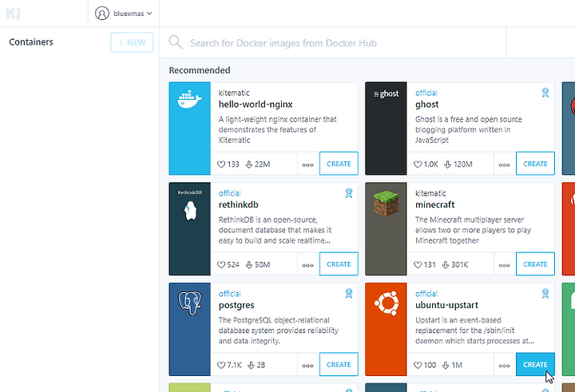This screenshot has width=575, height=392.
Task: Open more options for minecraft
Action: pyautogui.click(x=504, y=265)
